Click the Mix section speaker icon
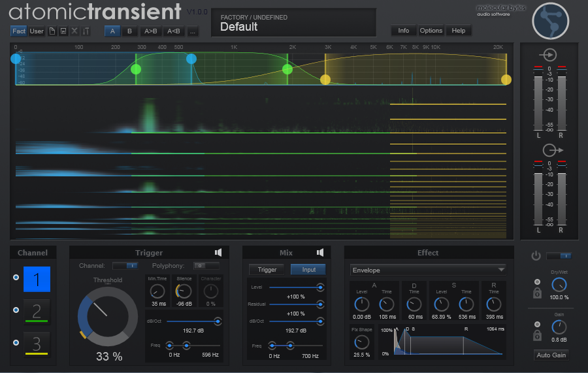The image size is (588, 373). (x=320, y=253)
